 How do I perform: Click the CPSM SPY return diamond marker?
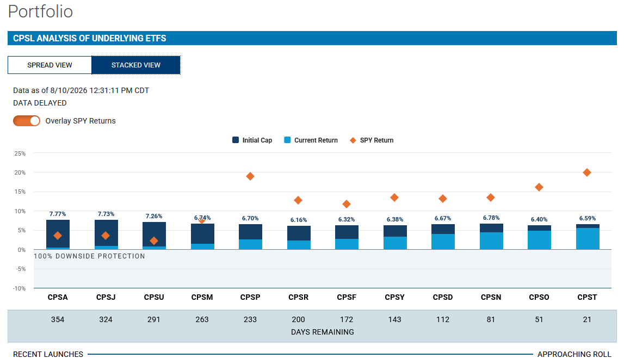[202, 220]
